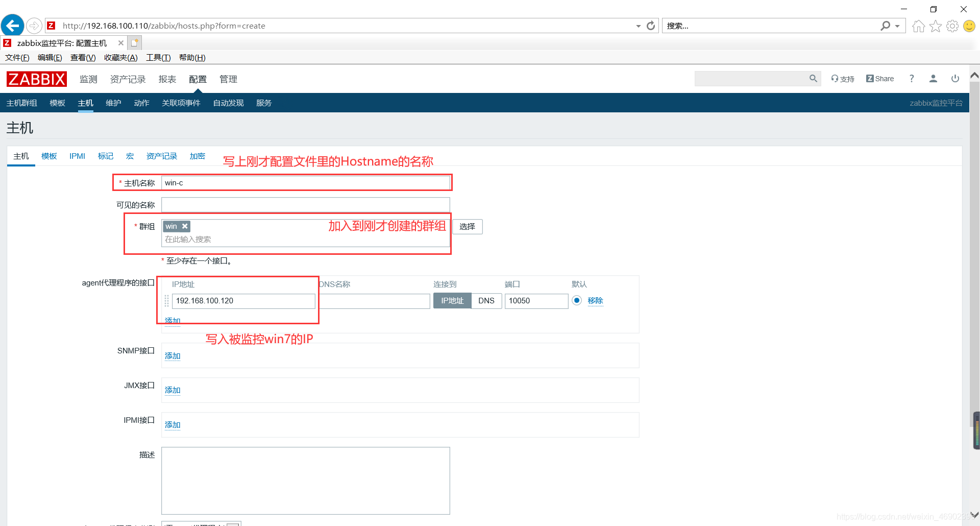Screen dimensions: 980x526
Task: Click the logout power icon
Action: pyautogui.click(x=955, y=79)
